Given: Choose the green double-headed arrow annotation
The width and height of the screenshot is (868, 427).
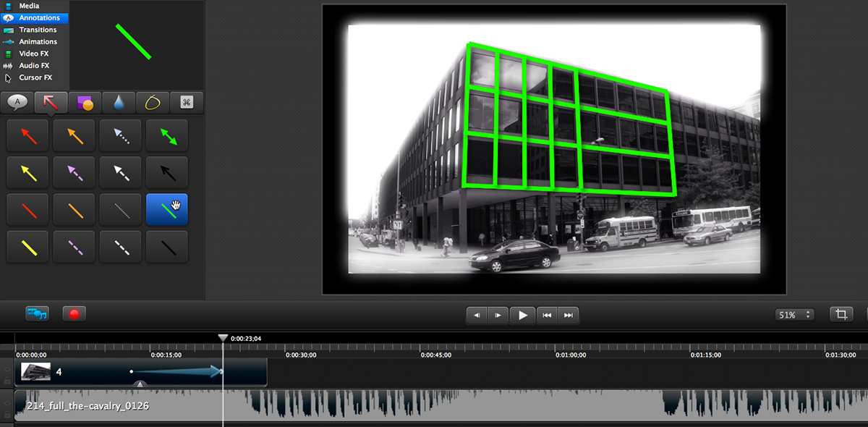Looking at the screenshot, I should click(x=167, y=135).
